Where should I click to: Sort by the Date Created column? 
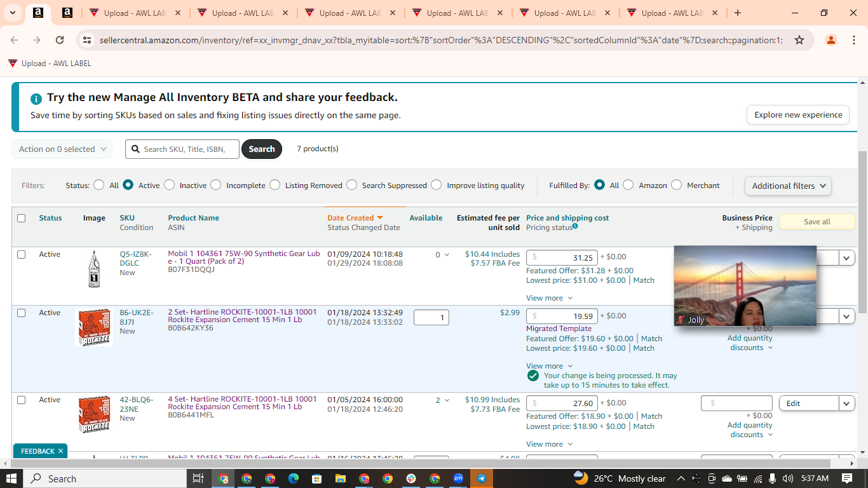coord(355,218)
